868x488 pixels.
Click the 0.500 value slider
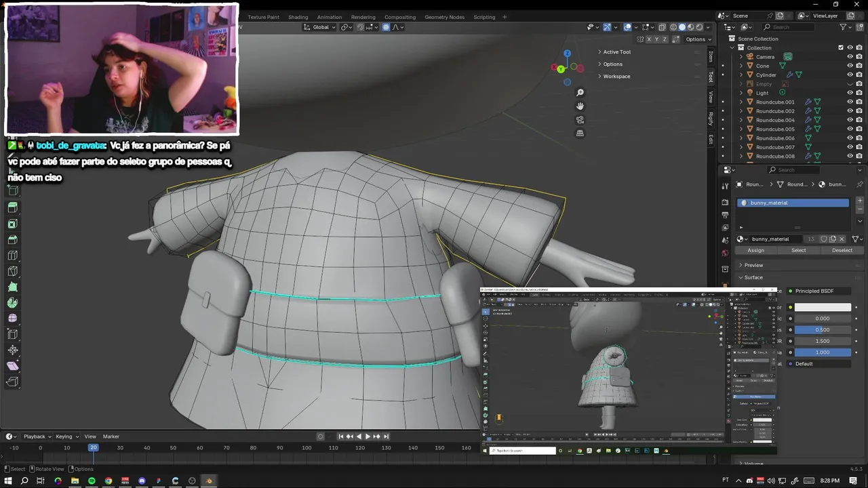click(x=823, y=330)
